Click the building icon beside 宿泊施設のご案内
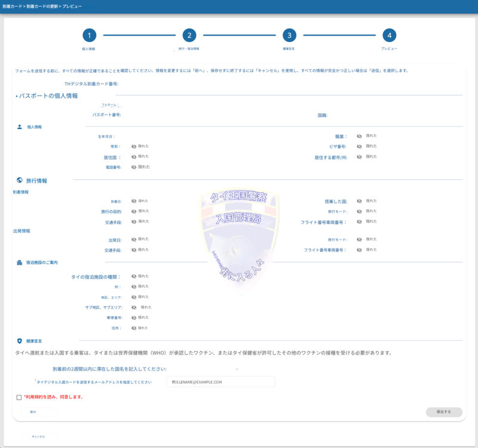Image resolution: width=478 pixels, height=448 pixels. pos(20,262)
